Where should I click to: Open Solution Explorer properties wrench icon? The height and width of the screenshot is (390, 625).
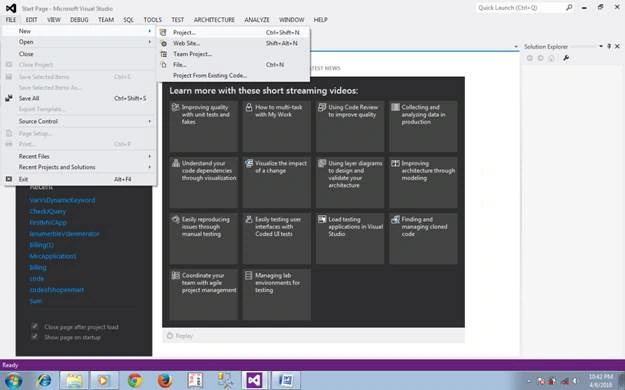[566, 58]
